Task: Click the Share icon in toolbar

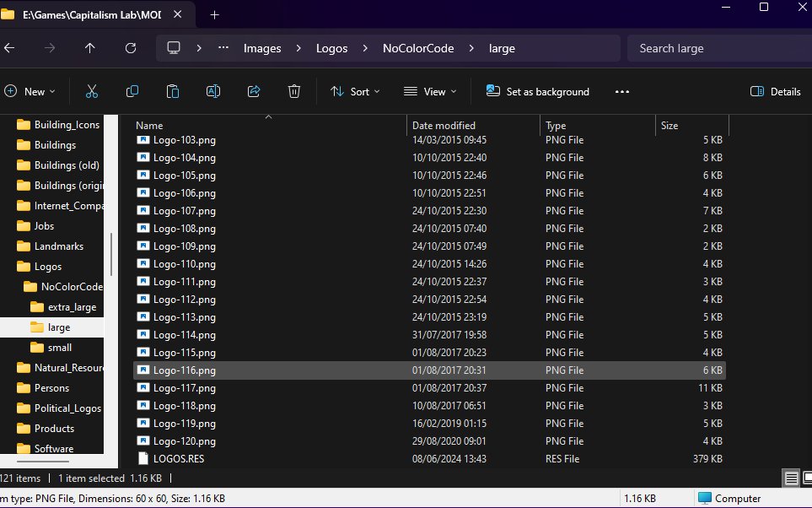Action: [254, 92]
